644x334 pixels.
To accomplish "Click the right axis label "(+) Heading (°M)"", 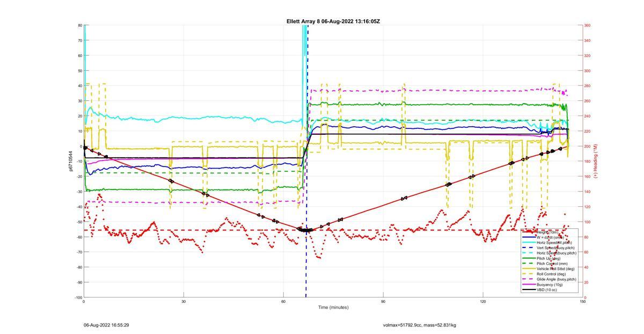I will [x=595, y=161].
